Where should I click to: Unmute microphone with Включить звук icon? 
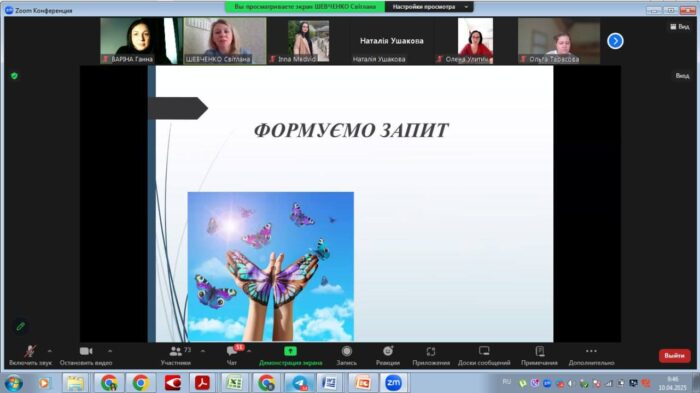tap(30, 351)
